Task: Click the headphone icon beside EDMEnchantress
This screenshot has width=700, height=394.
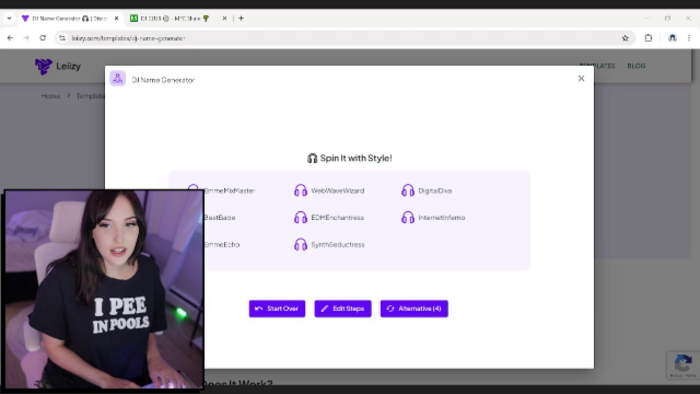Action: point(300,217)
